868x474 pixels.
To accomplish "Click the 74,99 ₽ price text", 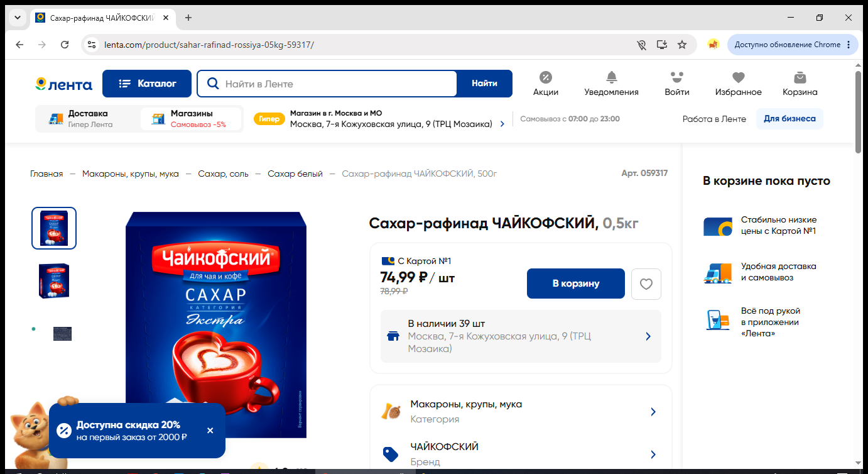I will tap(404, 277).
